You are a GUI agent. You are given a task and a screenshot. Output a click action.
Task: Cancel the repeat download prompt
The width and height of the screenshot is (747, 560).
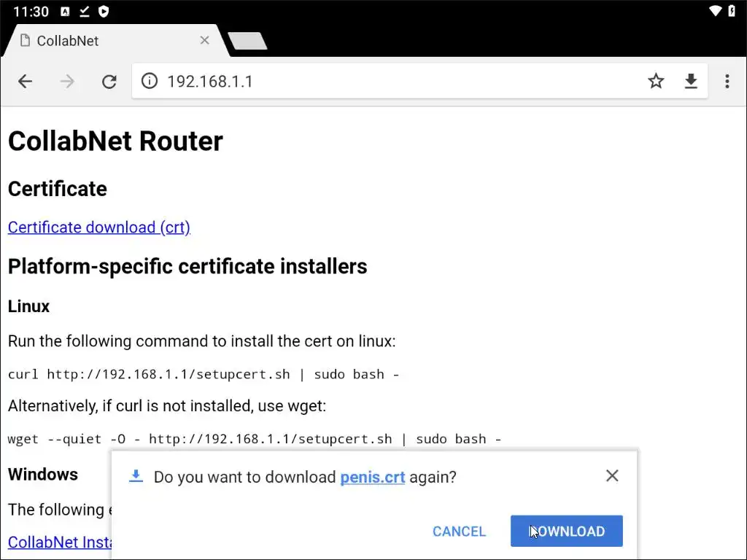click(x=459, y=531)
